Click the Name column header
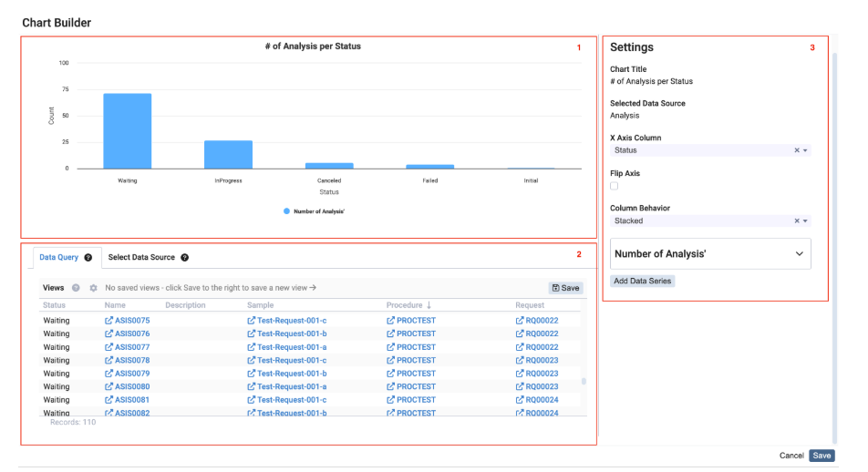This screenshot has width=868, height=472. pos(115,305)
